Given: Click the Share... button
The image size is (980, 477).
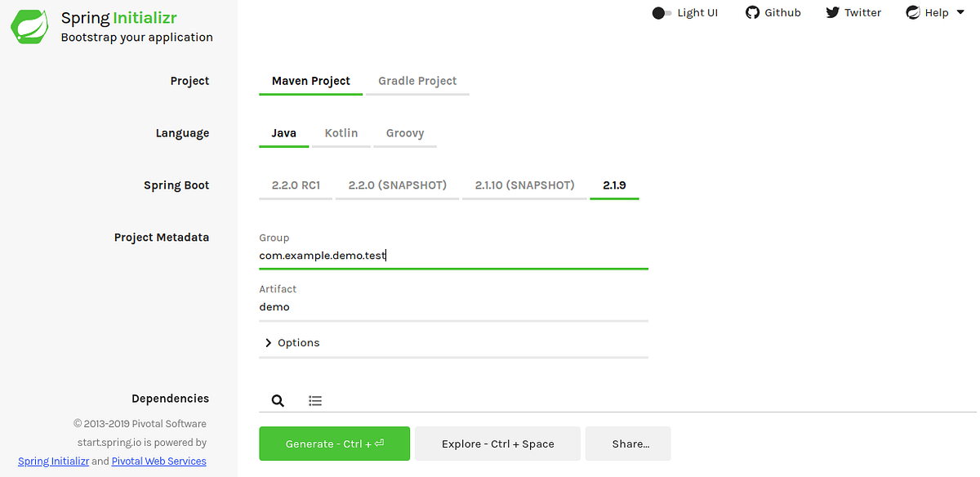Looking at the screenshot, I should (x=627, y=443).
